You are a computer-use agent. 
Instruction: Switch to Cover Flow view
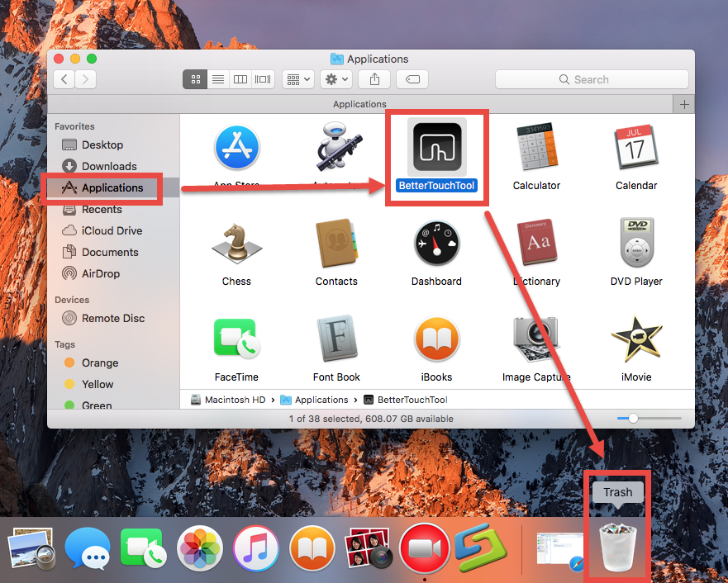(x=262, y=79)
